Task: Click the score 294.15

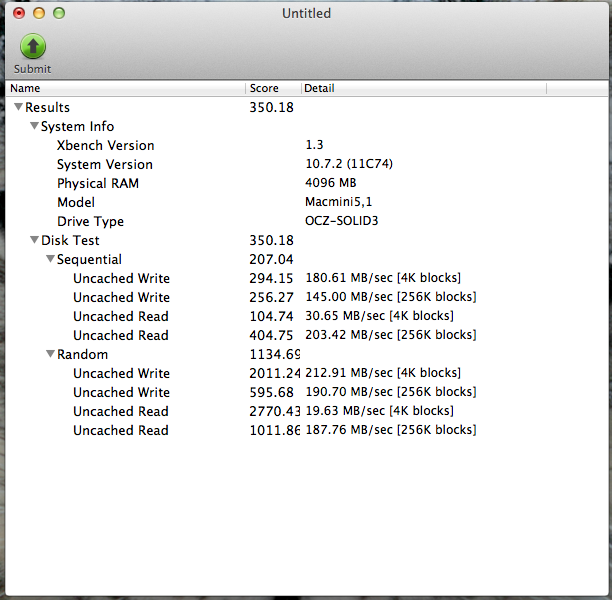Action: tap(271, 278)
